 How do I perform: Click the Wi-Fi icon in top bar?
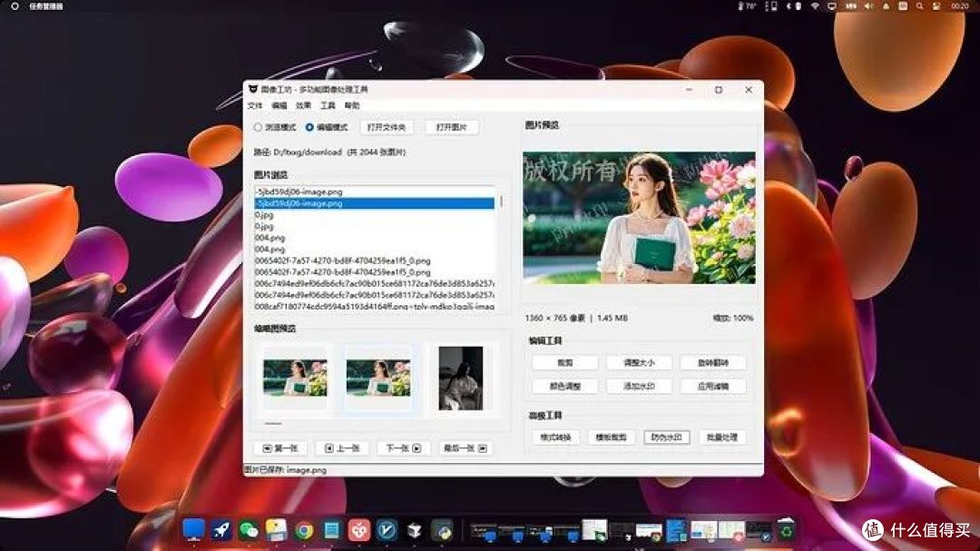[815, 6]
